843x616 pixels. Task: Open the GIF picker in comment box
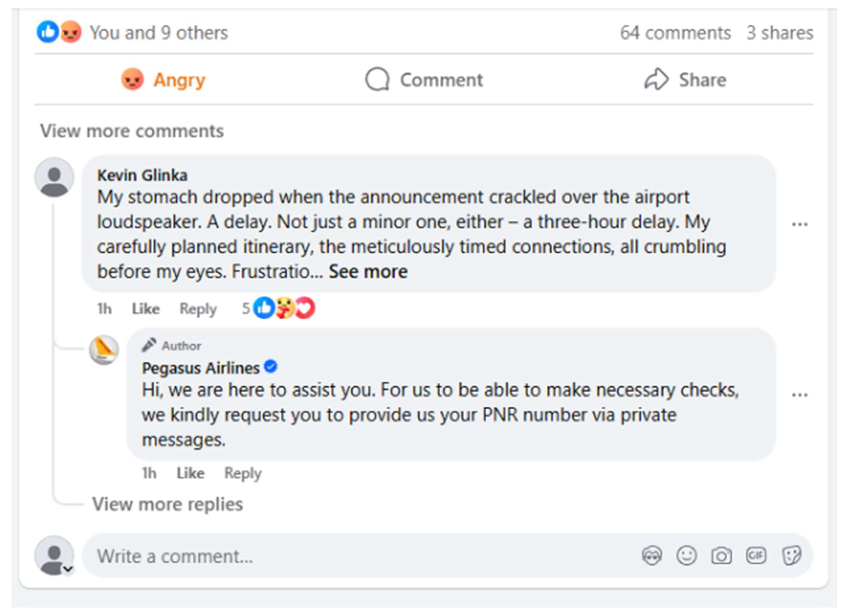click(x=756, y=556)
